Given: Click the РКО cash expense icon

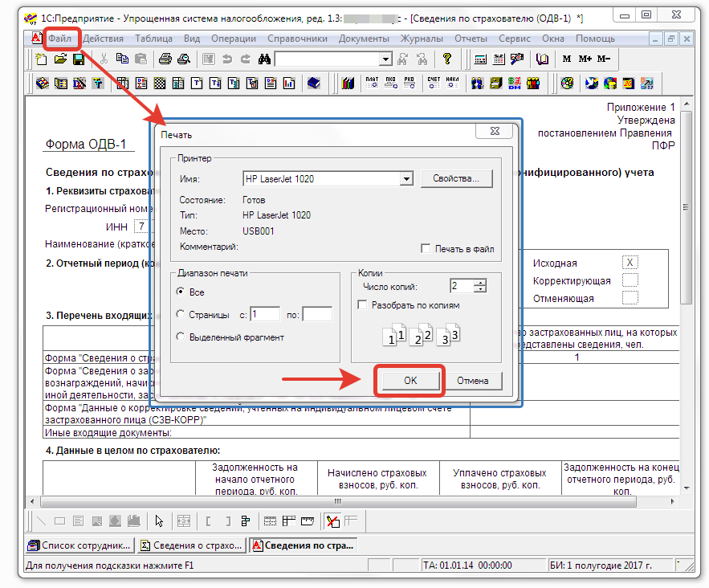Looking at the screenshot, I should pyautogui.click(x=410, y=83).
